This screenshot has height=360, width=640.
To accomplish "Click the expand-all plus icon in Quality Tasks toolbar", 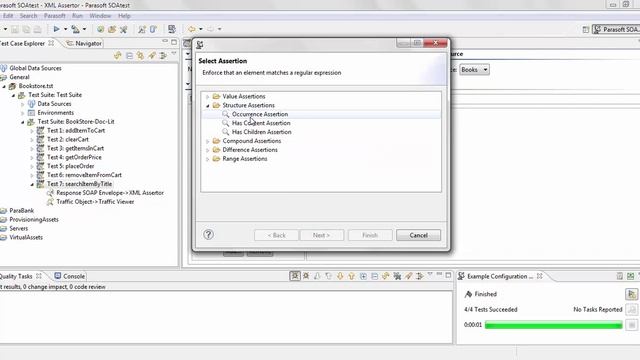I will tap(363, 276).
